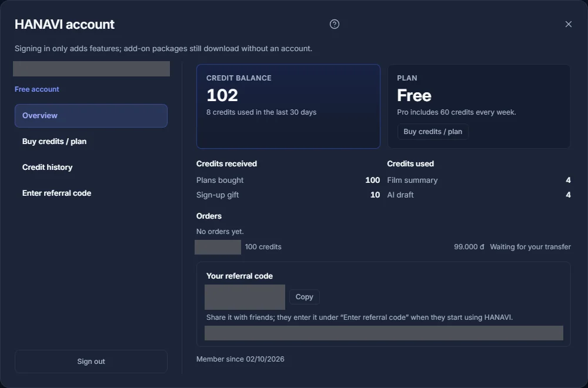Click the Sign-up gift row label
Screen dimensions: 588x388
point(218,195)
